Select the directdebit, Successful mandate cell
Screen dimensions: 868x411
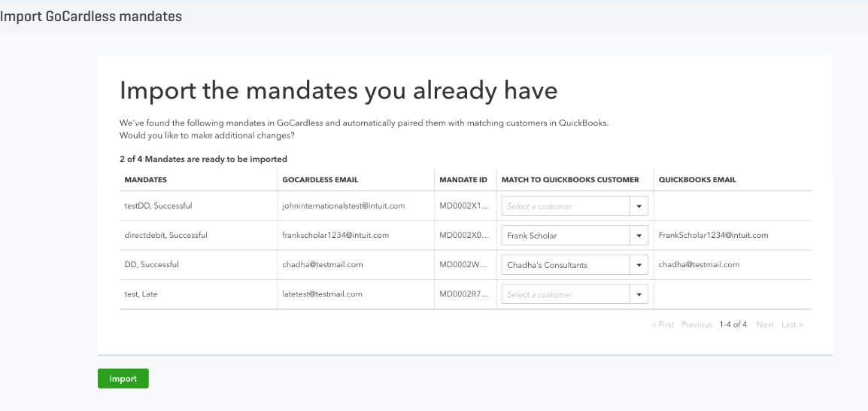coord(166,235)
